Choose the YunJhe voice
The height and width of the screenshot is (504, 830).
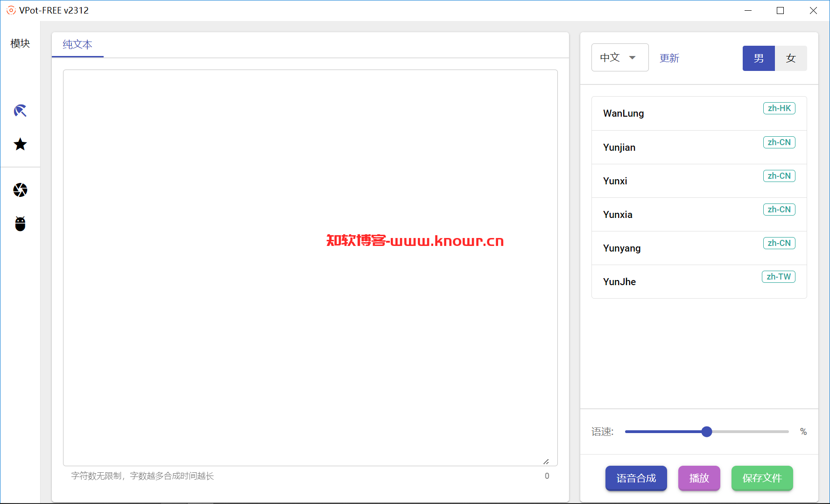[699, 282]
